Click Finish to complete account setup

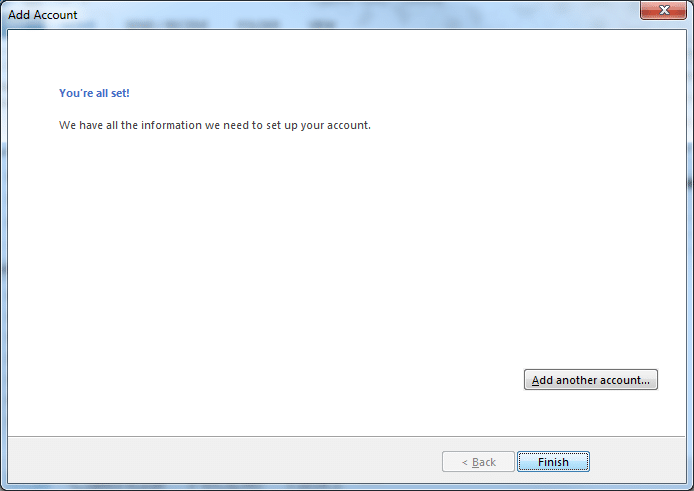[553, 462]
